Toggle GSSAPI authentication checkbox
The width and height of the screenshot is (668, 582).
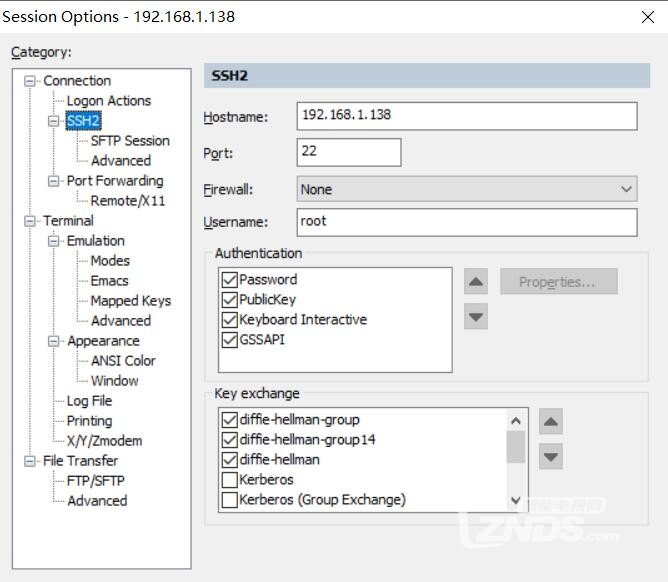(x=230, y=340)
